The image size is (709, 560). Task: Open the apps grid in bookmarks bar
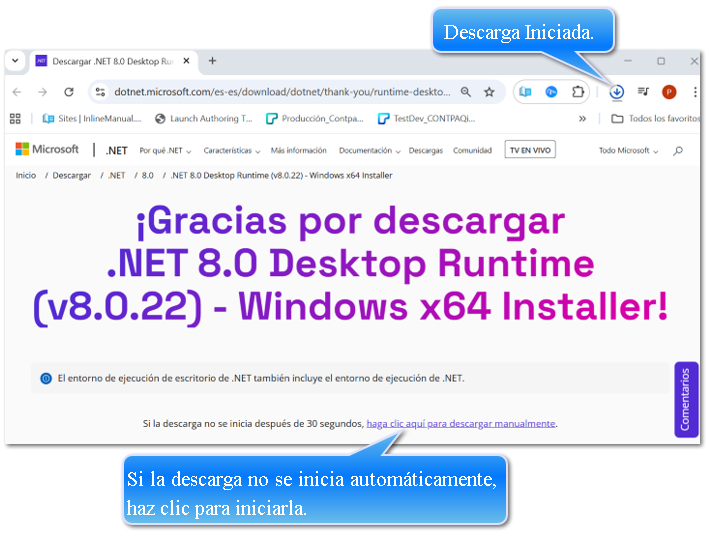(15, 119)
